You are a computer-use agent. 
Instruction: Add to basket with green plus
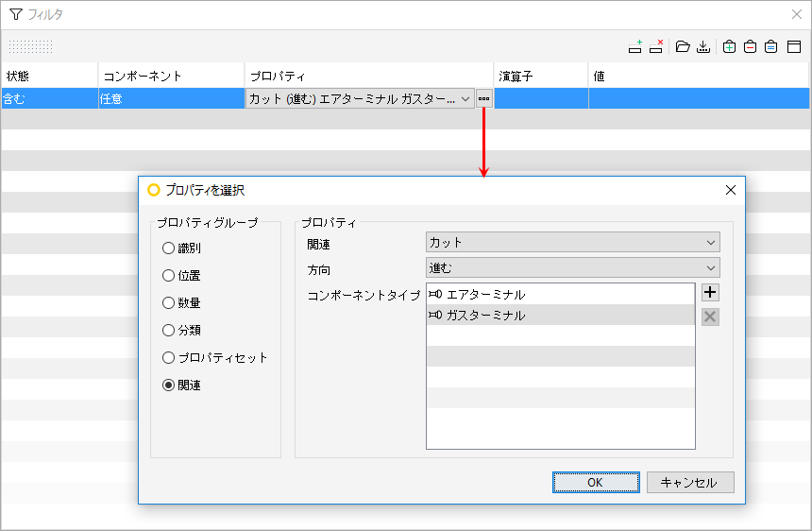(729, 46)
